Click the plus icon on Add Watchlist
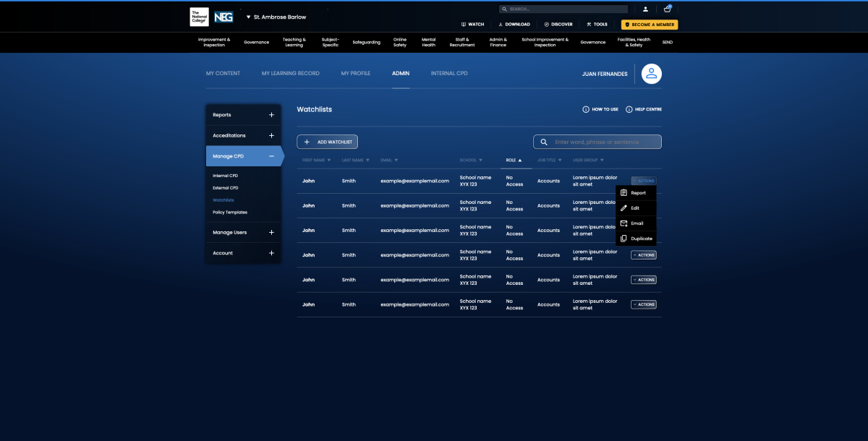Screen dimensions: 868x441 click(x=307, y=142)
